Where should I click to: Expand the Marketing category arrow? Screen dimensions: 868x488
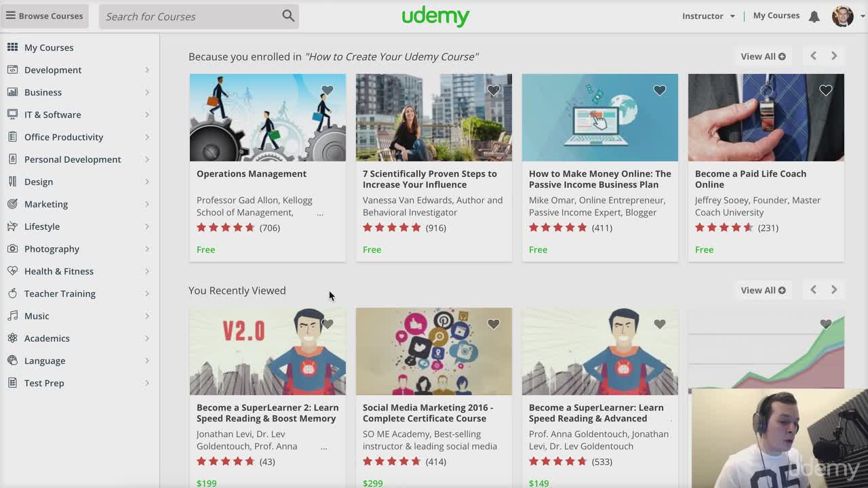146,204
